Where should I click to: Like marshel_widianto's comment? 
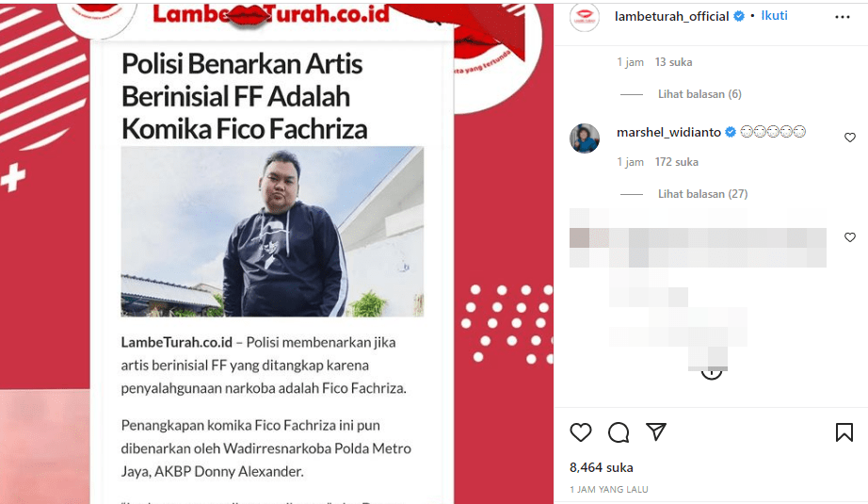850,138
